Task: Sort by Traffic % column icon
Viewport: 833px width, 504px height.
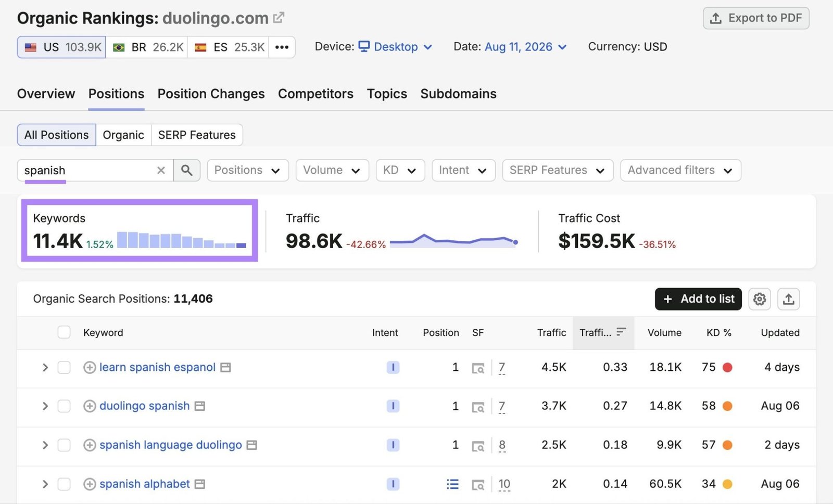Action: pyautogui.click(x=621, y=332)
